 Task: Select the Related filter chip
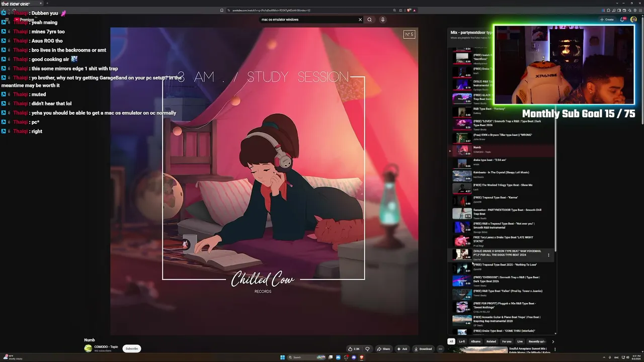point(491,341)
